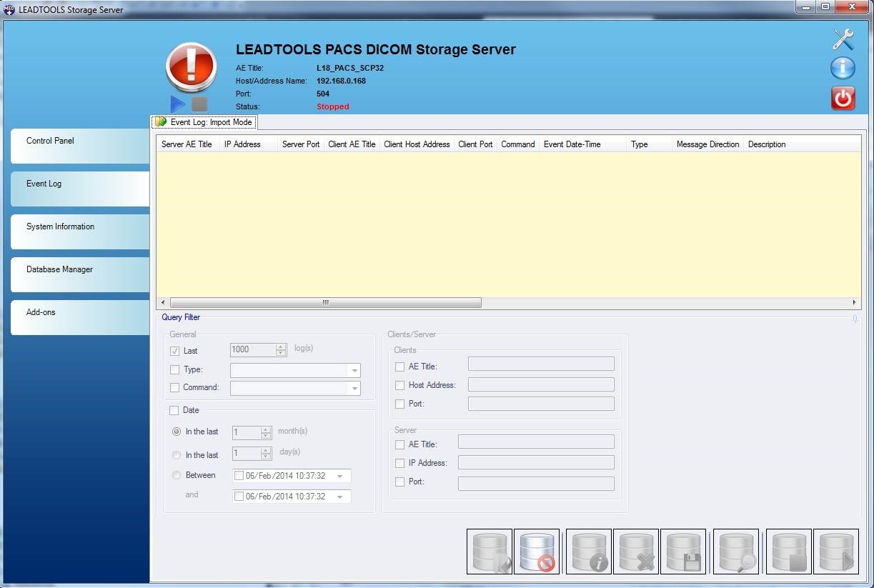Enable the Type query filter checkbox
874x588 pixels.
tap(175, 369)
